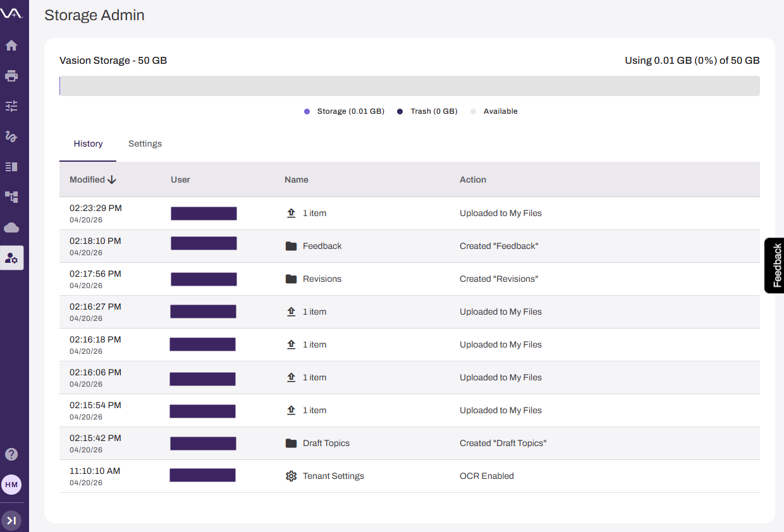Screen dimensions: 784x532
Task: Click the Draft Topics name cell
Action: point(326,444)
